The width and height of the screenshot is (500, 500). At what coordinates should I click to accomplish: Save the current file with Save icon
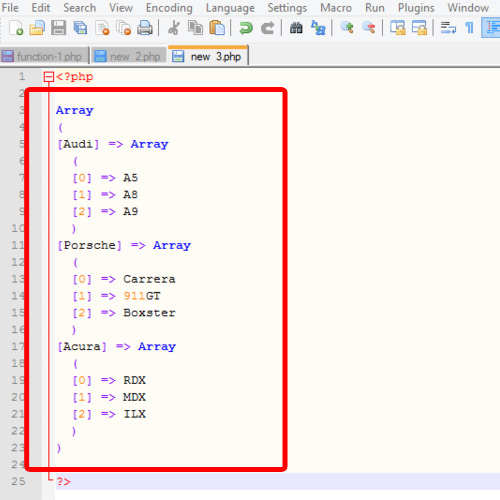tap(59, 28)
